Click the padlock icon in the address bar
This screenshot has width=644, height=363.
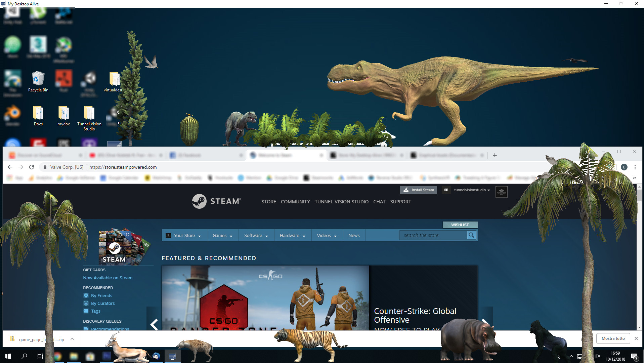click(x=45, y=167)
